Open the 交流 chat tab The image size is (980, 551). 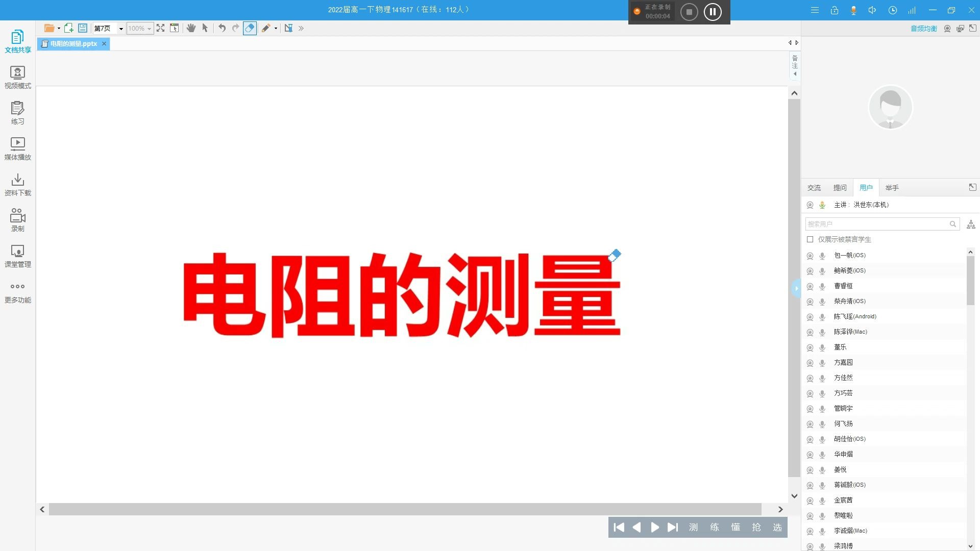pyautogui.click(x=814, y=187)
